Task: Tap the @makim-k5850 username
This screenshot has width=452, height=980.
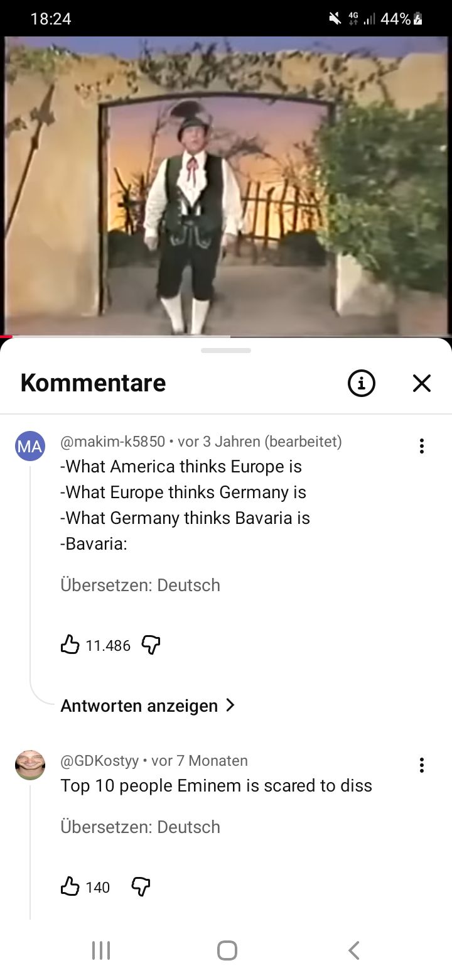Action: coord(112,442)
